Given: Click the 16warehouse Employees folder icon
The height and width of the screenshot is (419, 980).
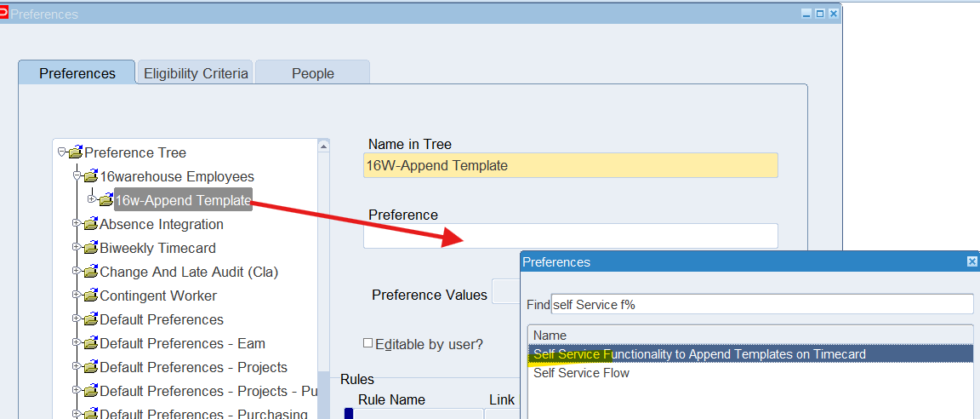Looking at the screenshot, I should [90, 177].
